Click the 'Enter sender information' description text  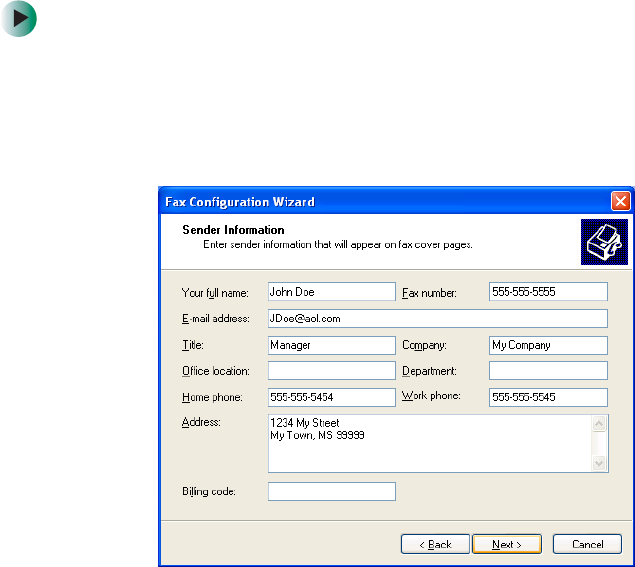point(338,245)
